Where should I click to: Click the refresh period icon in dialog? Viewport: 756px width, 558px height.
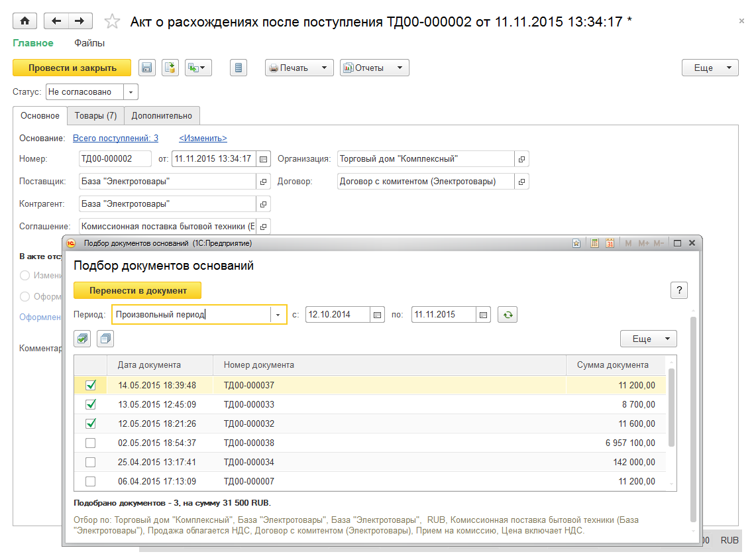click(x=508, y=315)
